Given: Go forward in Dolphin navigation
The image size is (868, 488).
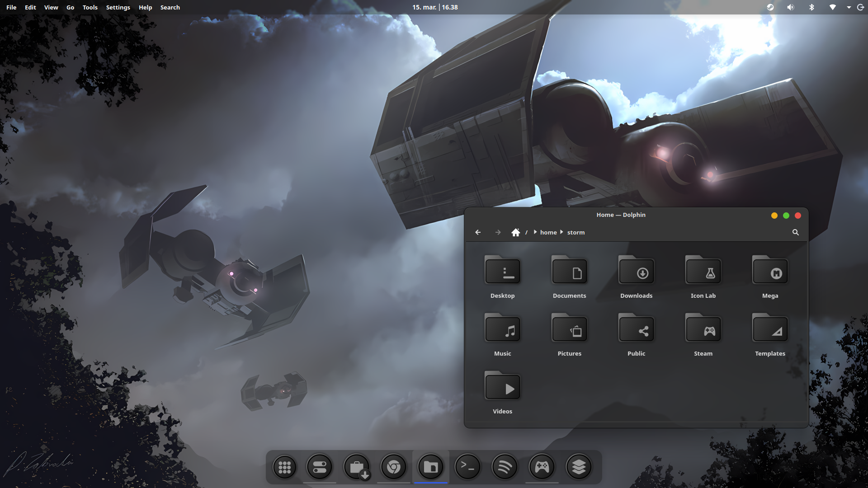Looking at the screenshot, I should tap(498, 232).
